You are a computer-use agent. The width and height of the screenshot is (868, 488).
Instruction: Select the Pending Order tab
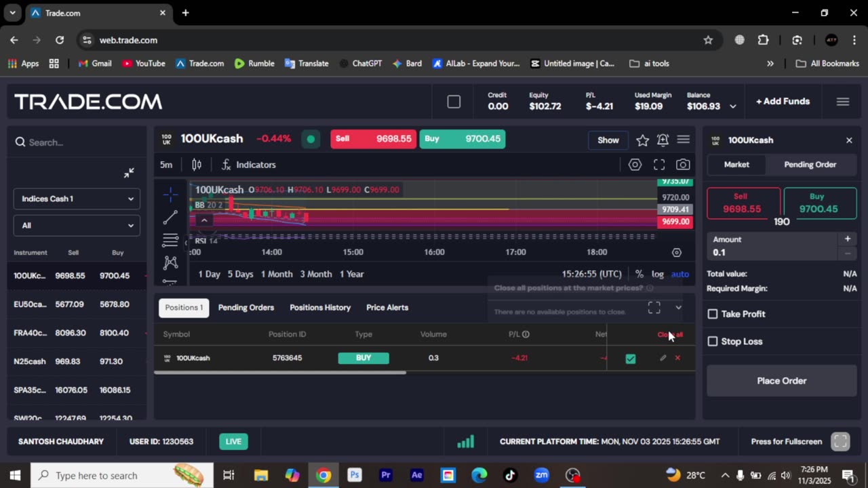[x=810, y=165]
